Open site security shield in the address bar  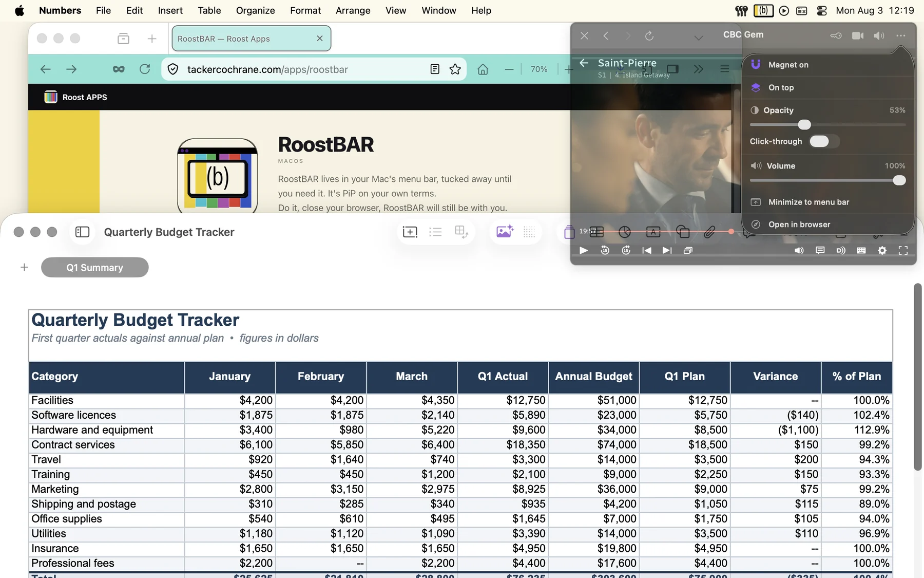tap(173, 69)
